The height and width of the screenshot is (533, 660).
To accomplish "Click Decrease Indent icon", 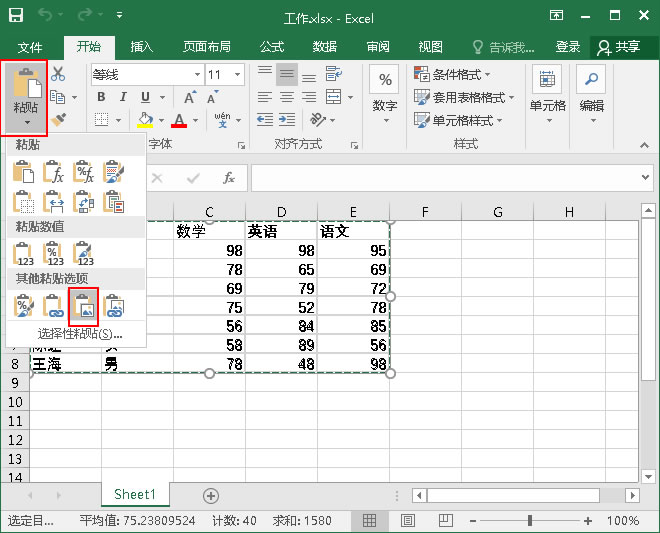I will click(265, 120).
